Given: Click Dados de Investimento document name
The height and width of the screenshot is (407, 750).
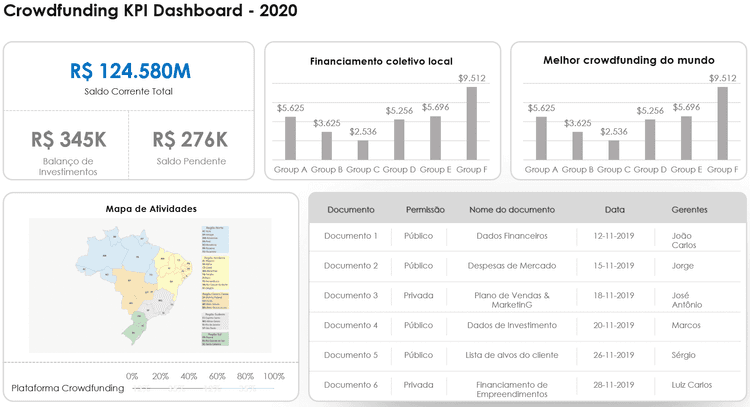Looking at the screenshot, I should (512, 325).
